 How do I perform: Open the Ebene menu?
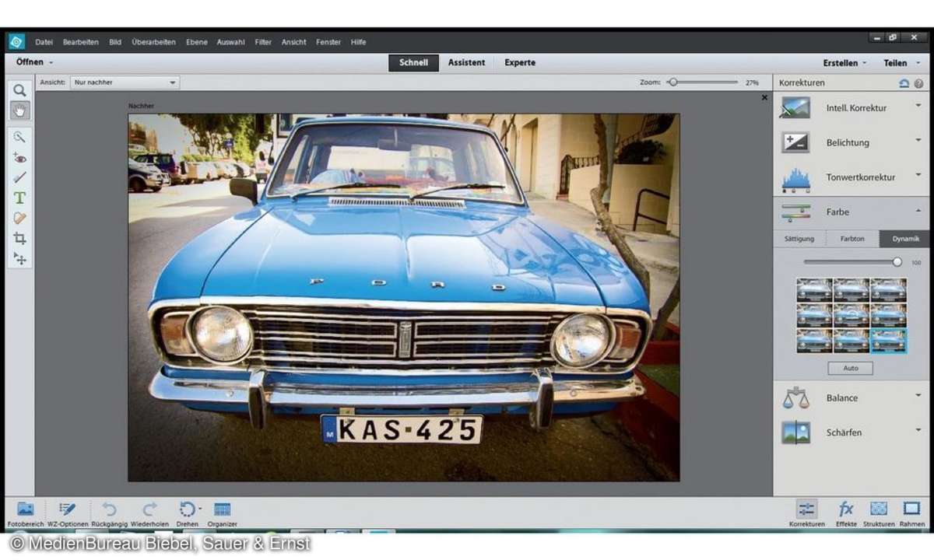[x=196, y=42]
